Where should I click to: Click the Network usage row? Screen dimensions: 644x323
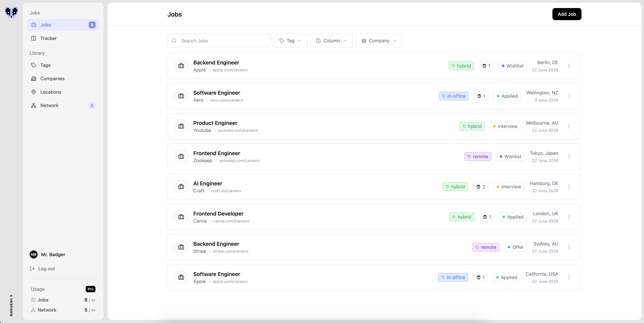point(63,310)
